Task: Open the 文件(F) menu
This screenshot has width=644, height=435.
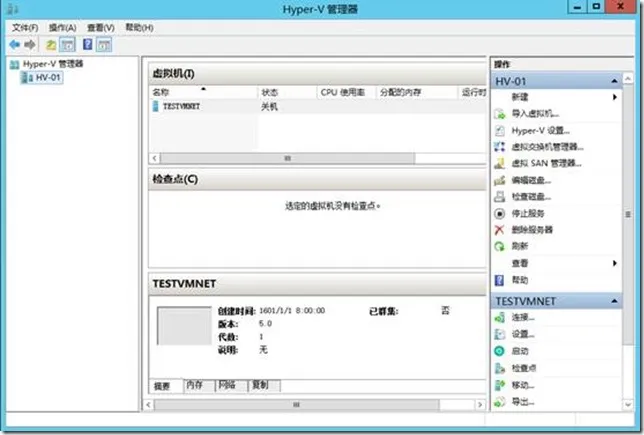Action: point(25,28)
